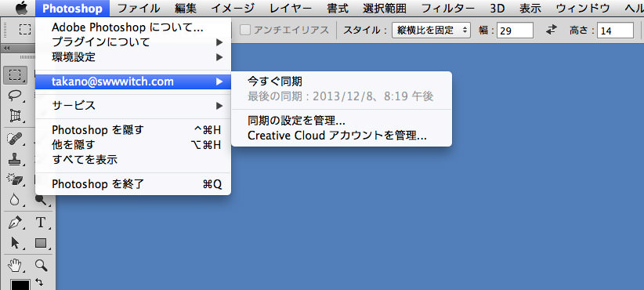Expand the サービス submenu

[133, 106]
